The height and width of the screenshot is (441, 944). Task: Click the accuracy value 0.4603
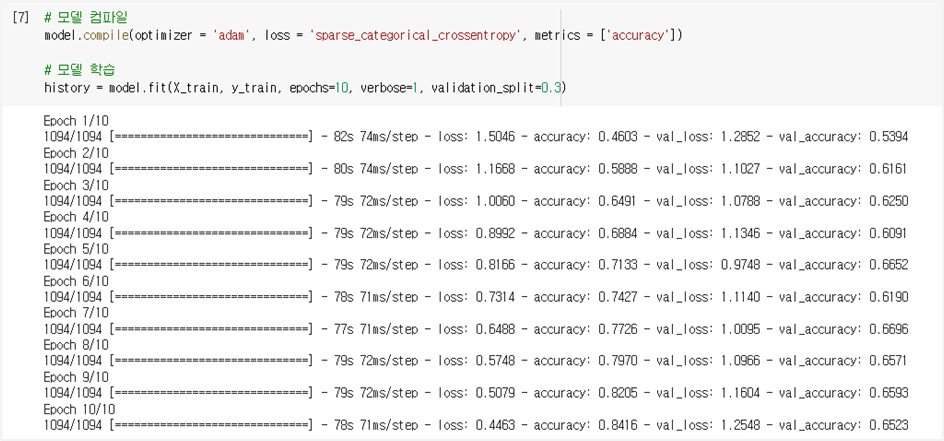[618, 137]
